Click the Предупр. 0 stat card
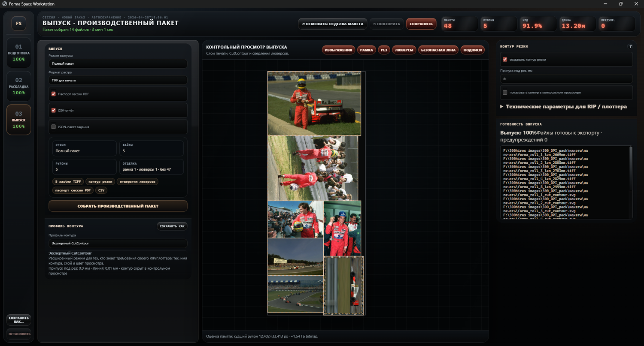 pyautogui.click(x=617, y=24)
